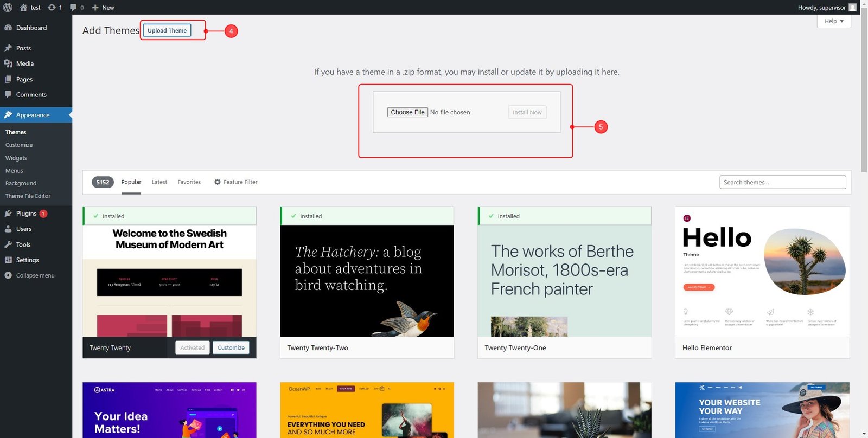This screenshot has width=868, height=438.
Task: Click the Choose File button
Action: 407,112
